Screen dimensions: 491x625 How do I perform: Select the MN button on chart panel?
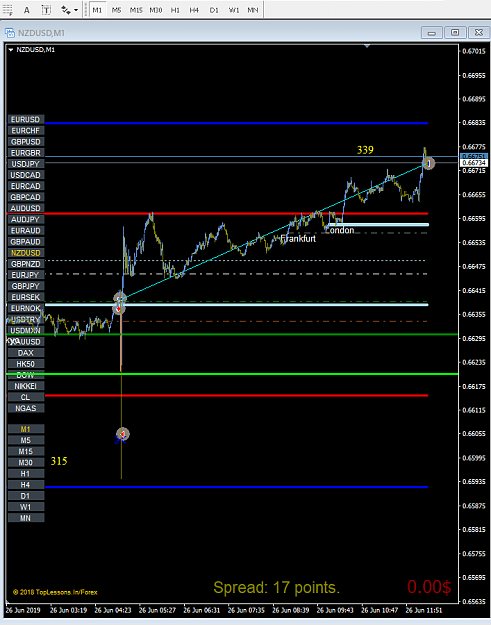point(26,518)
